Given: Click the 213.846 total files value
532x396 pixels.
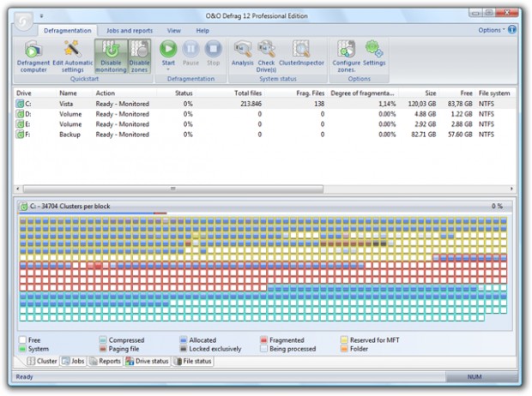Looking at the screenshot, I should pos(251,104).
